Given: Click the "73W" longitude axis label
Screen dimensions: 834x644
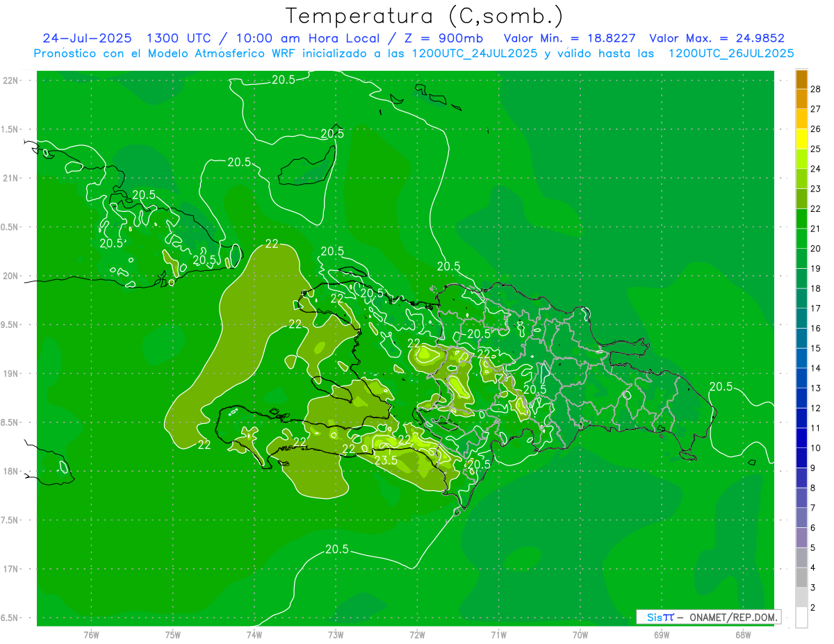Looking at the screenshot, I should coord(336,635).
